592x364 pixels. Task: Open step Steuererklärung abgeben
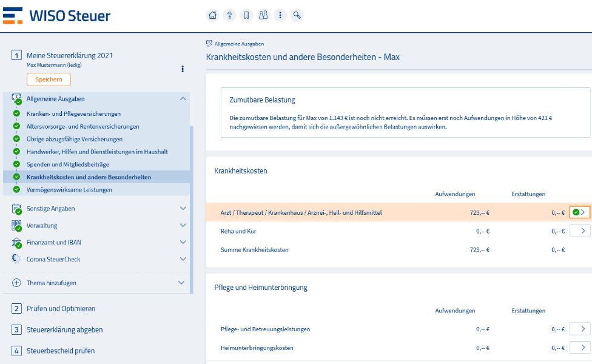[64, 330]
